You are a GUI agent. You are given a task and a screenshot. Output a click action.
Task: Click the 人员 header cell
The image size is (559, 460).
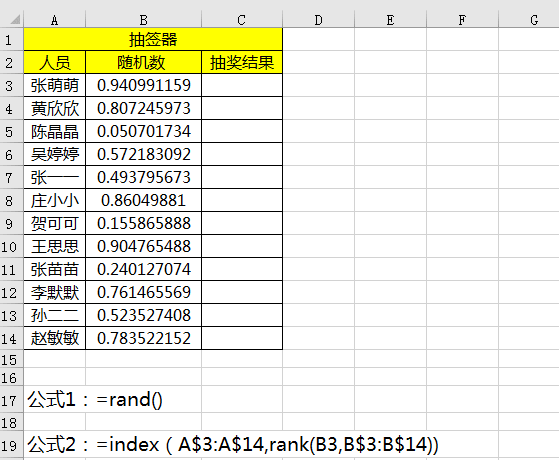[55, 62]
